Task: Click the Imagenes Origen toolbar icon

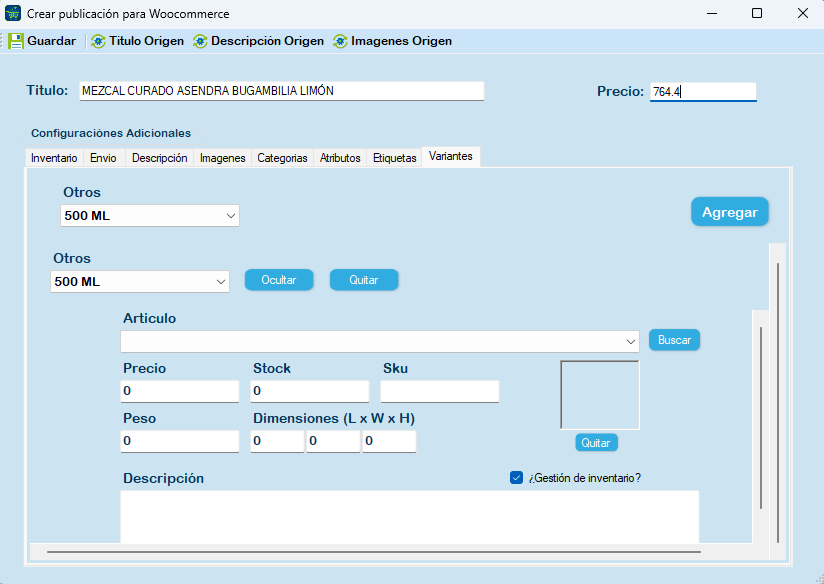Action: coord(340,41)
